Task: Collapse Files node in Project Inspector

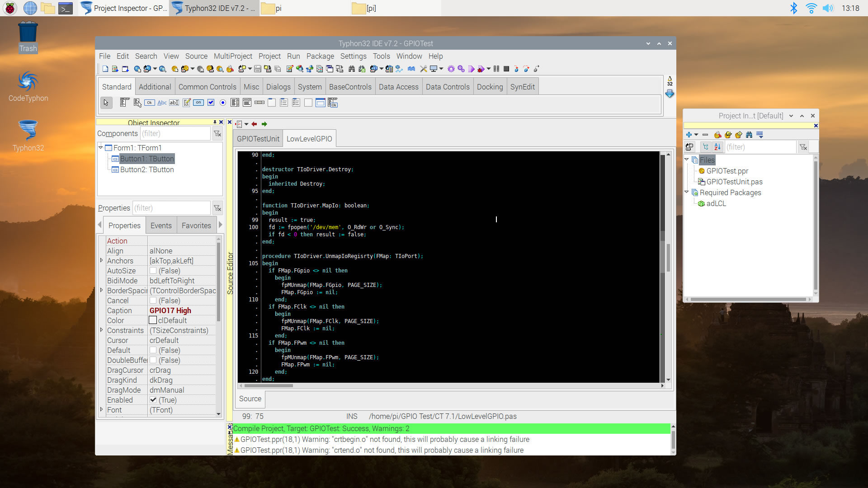Action: [x=687, y=160]
